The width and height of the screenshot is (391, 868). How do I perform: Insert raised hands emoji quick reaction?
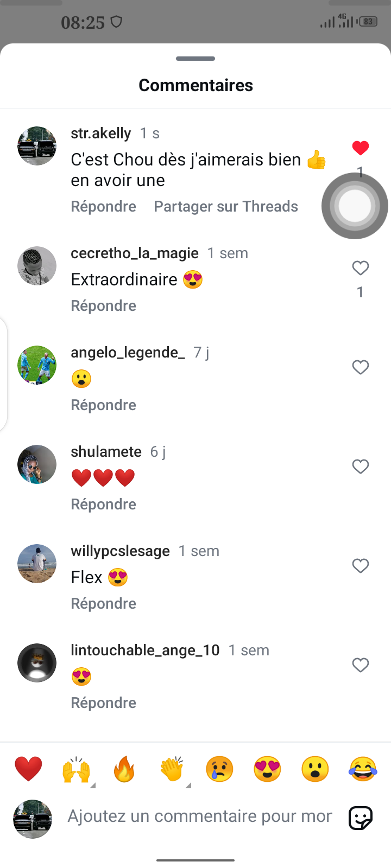[76, 769]
